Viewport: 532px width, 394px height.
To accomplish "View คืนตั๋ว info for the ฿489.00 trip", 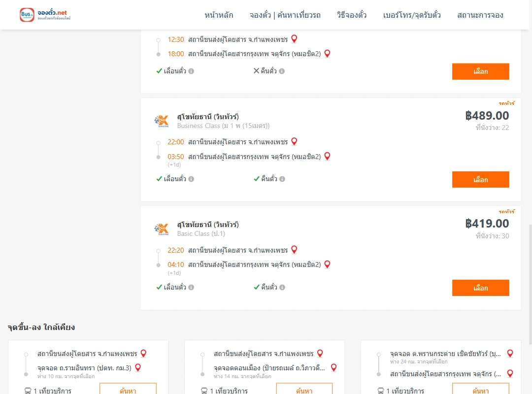I will coord(282,179).
